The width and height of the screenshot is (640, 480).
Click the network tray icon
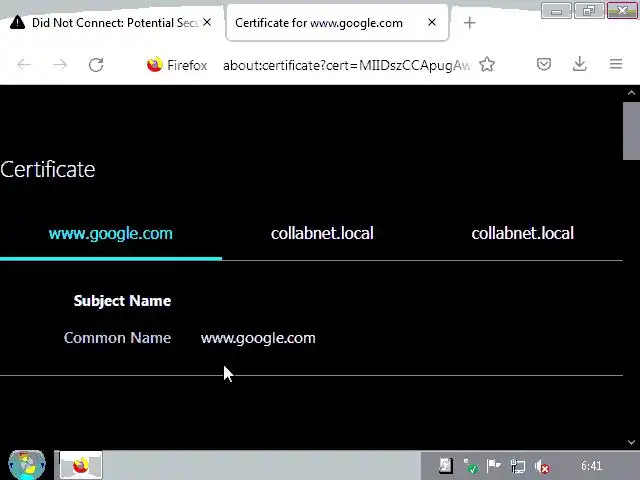[518, 466]
